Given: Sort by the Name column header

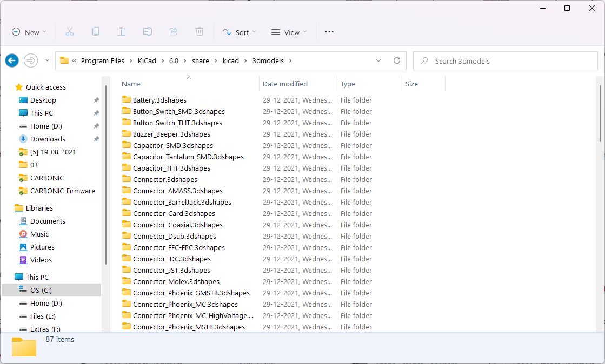Looking at the screenshot, I should click(131, 84).
